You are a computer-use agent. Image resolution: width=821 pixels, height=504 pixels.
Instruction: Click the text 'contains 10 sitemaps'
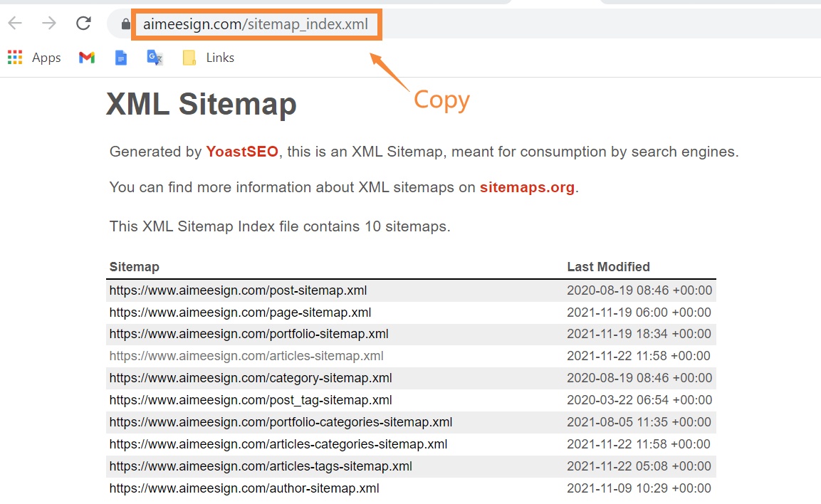tap(375, 226)
